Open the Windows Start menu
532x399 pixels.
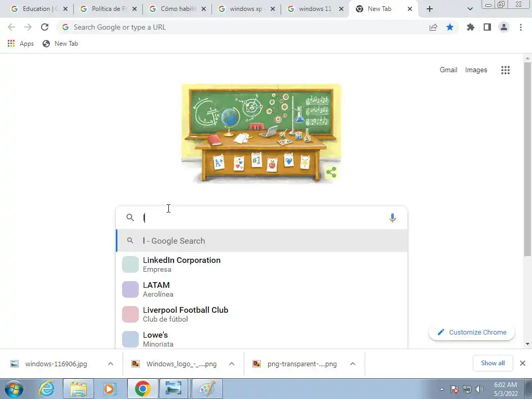(x=14, y=389)
